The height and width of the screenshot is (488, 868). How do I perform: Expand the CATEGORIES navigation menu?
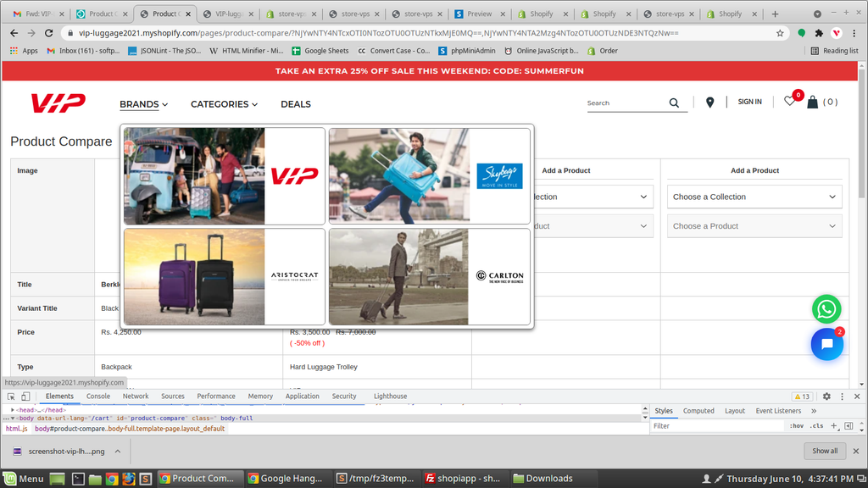[x=224, y=104]
